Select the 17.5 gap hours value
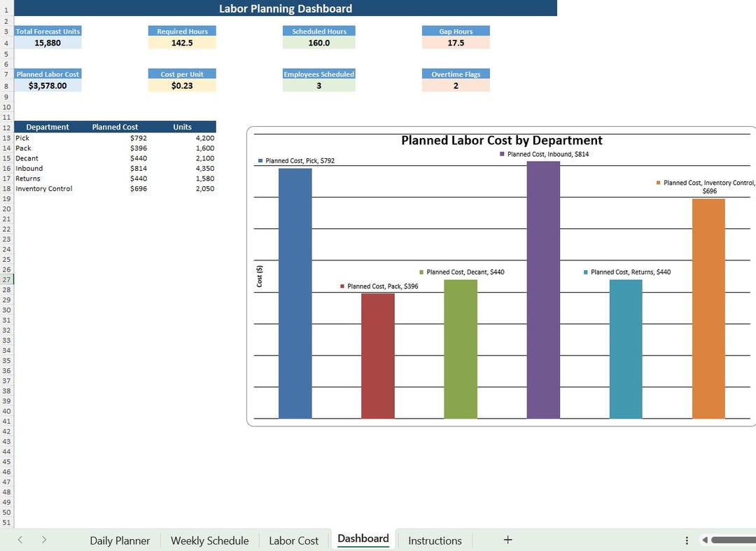756x551 pixels. tap(456, 43)
